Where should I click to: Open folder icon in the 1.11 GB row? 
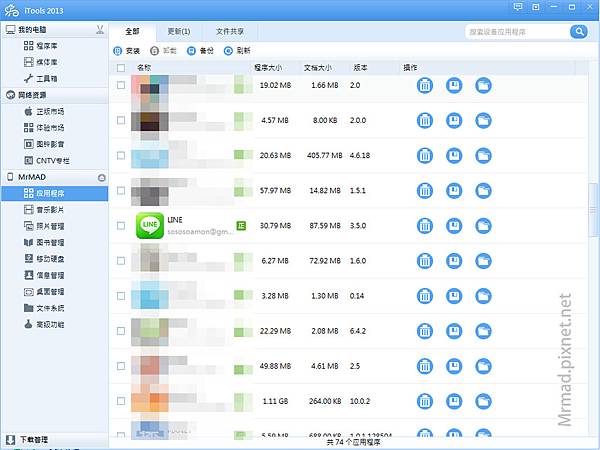coord(483,401)
